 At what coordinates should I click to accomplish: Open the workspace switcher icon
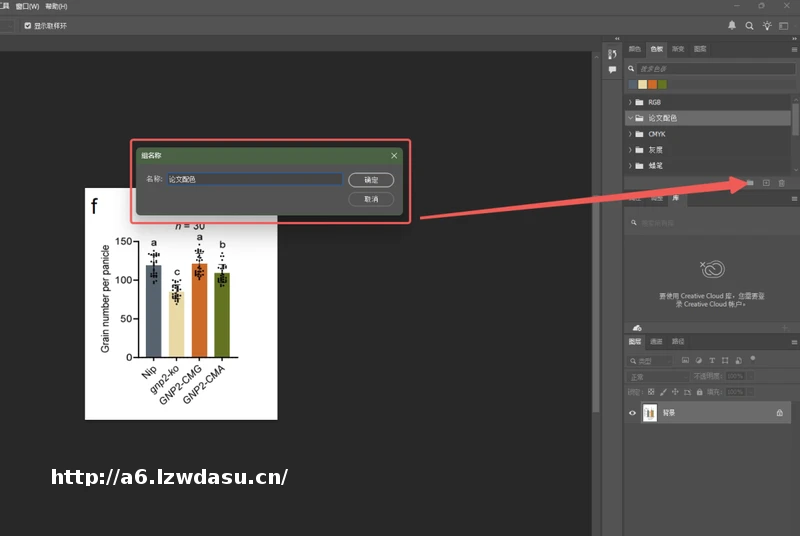pos(785,26)
